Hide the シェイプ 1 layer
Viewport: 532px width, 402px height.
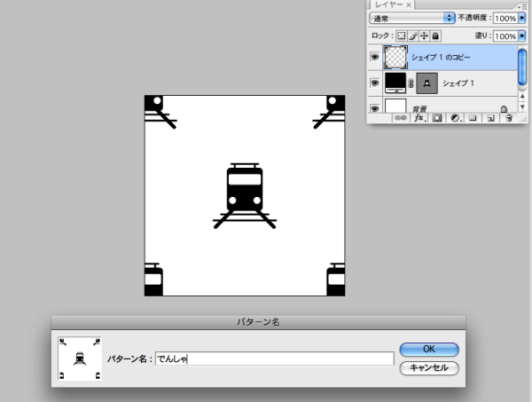374,83
